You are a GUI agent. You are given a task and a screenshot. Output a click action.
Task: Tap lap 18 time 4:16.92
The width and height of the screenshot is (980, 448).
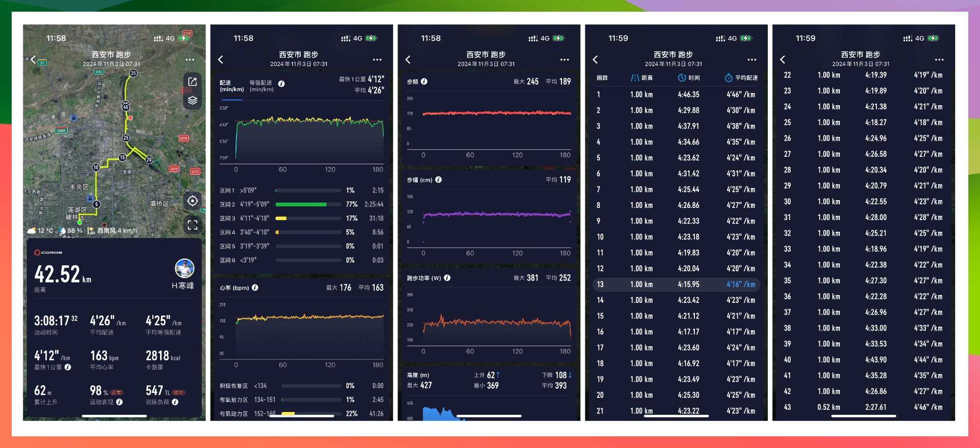(689, 364)
